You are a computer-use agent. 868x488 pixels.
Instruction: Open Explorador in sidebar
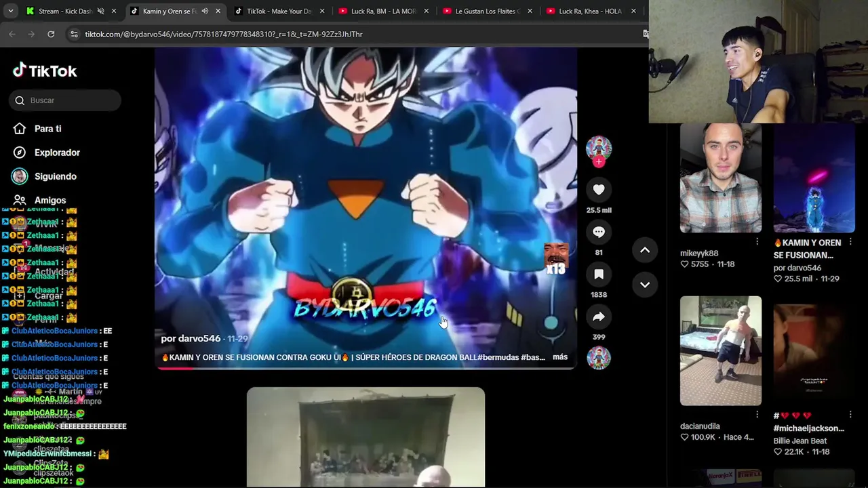click(x=57, y=152)
